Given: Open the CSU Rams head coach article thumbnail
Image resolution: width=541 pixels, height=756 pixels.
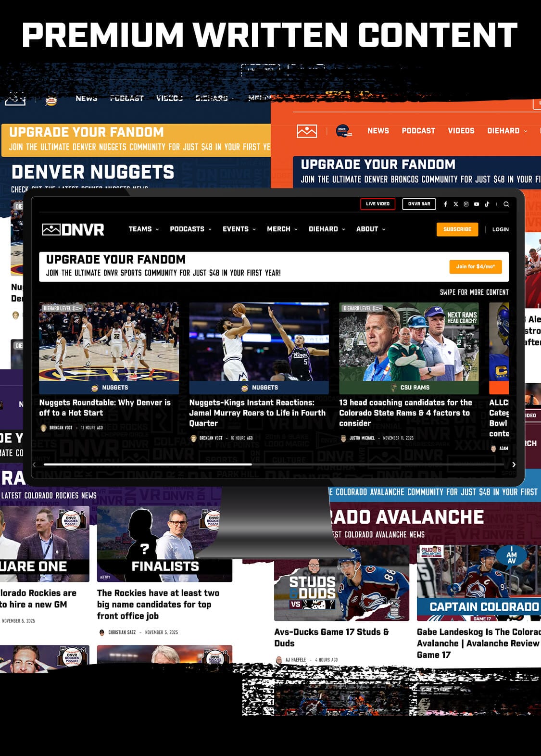Looking at the screenshot, I should [x=409, y=342].
